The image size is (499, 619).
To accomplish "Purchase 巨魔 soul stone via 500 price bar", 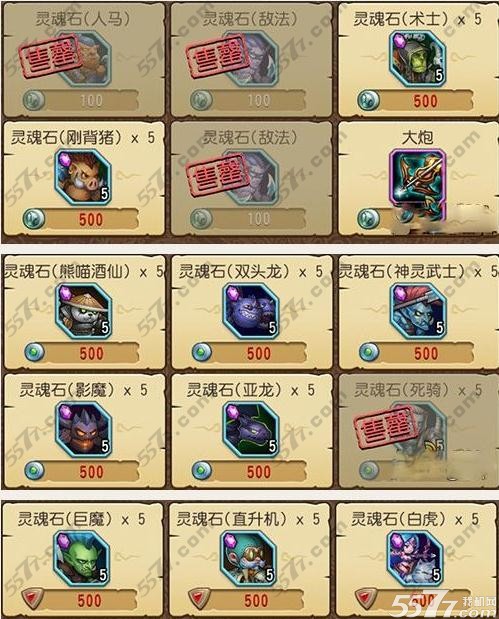I will (79, 600).
